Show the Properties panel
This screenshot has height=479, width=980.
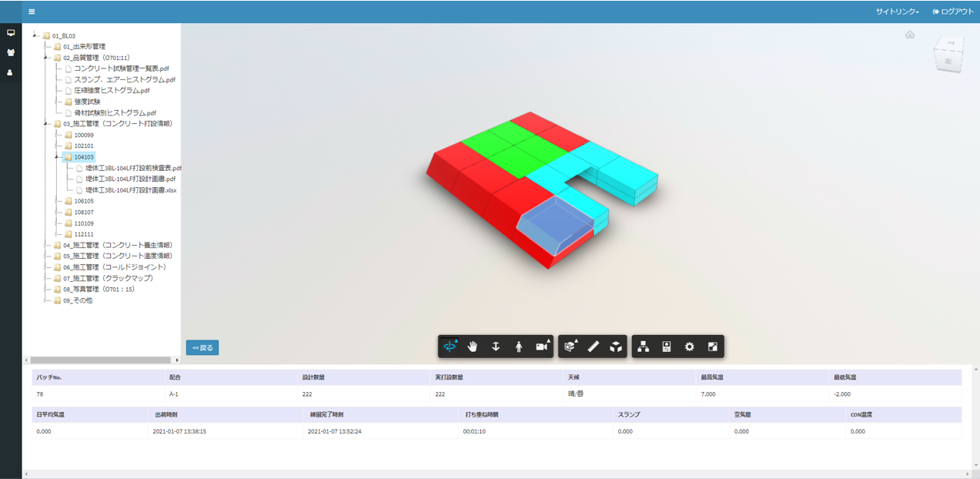667,347
